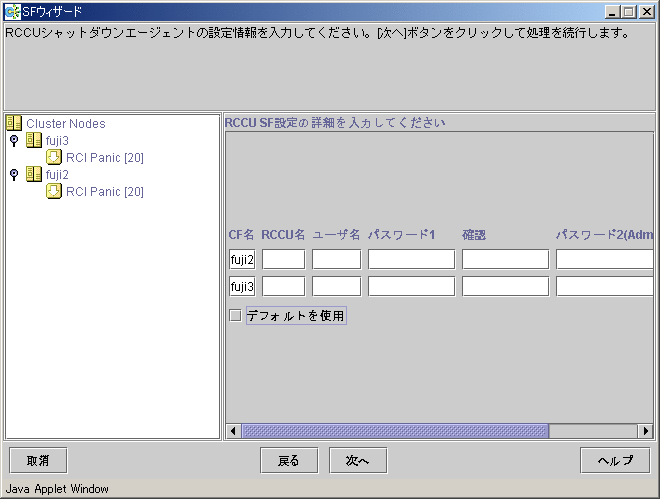
Task: Click ユーザ名 field in fuji2 row
Action: [x=336, y=259]
